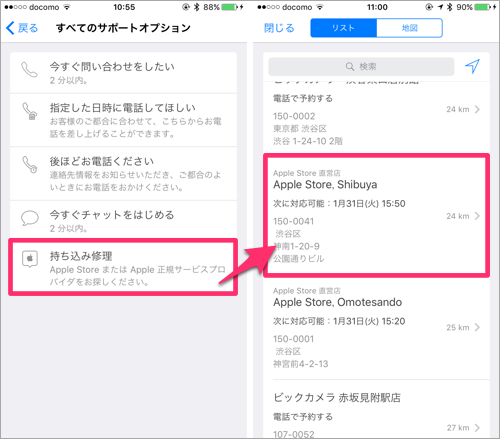Tap the chat bubble icon for 今すぐチャットをはじめる
The height and width of the screenshot is (439, 500).
click(x=30, y=218)
